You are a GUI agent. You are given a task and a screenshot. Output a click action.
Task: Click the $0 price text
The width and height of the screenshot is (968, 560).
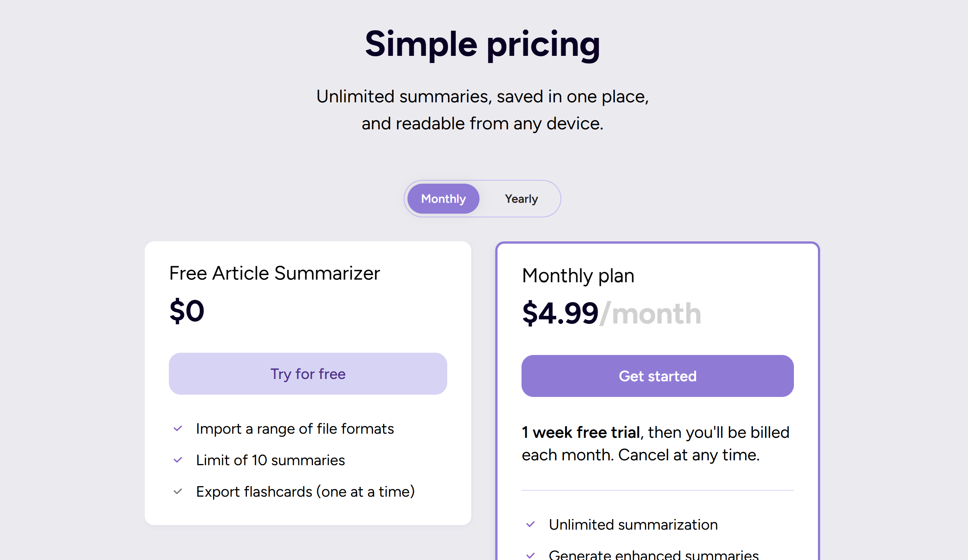click(187, 311)
